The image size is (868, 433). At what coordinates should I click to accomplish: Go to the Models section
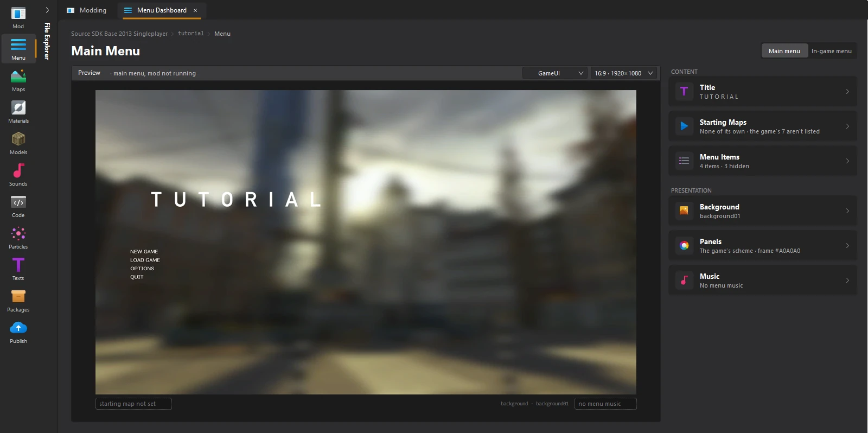pyautogui.click(x=18, y=143)
